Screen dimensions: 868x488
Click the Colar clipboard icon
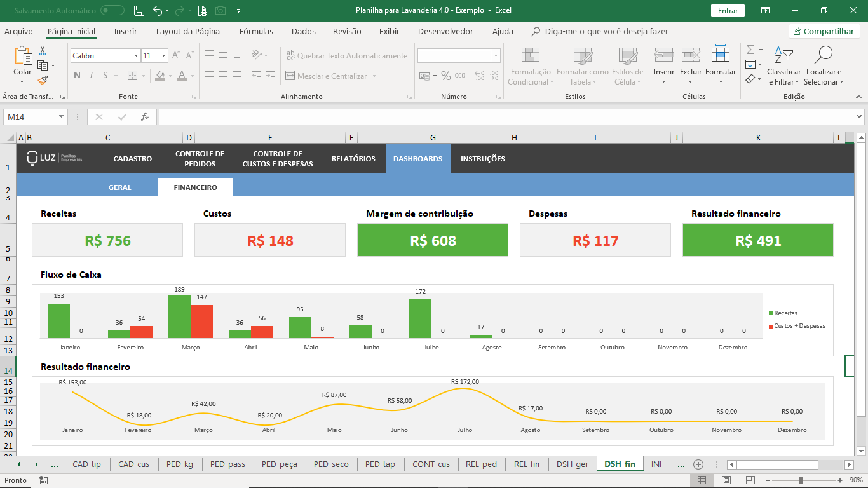(22, 56)
